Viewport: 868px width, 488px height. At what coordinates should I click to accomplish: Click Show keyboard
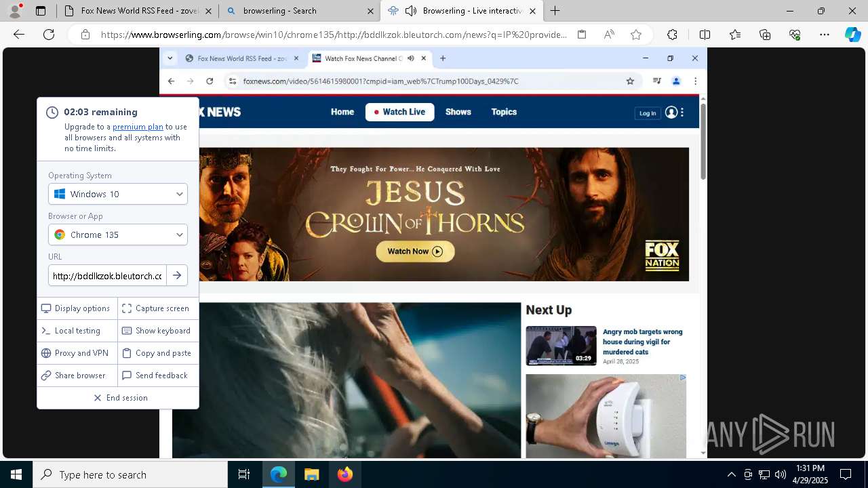coord(158,331)
